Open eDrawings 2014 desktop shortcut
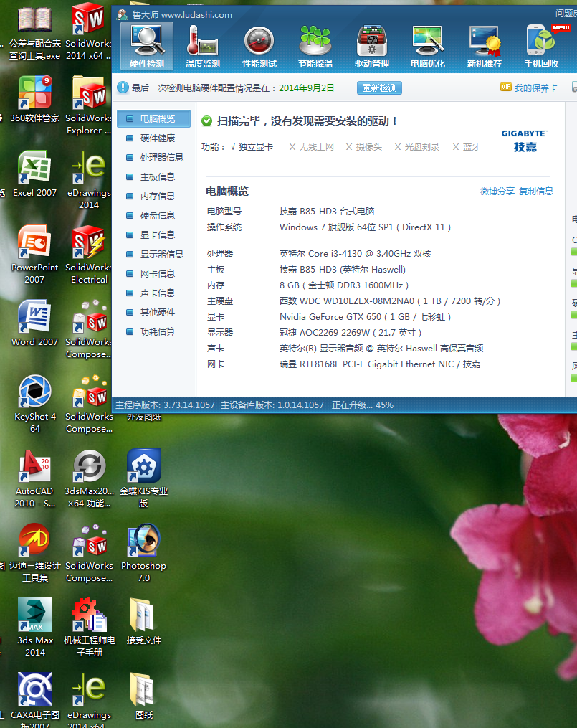577x728 pixels. pyautogui.click(x=89, y=180)
